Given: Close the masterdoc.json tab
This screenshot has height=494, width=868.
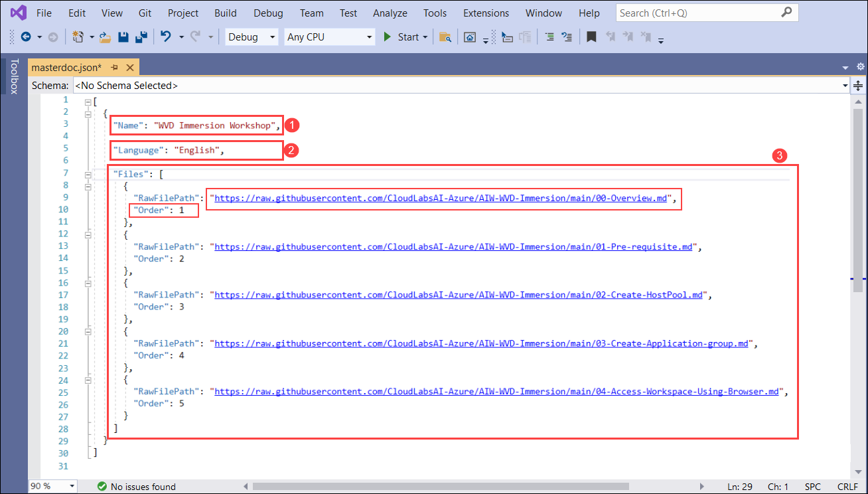Looking at the screenshot, I should 130,67.
